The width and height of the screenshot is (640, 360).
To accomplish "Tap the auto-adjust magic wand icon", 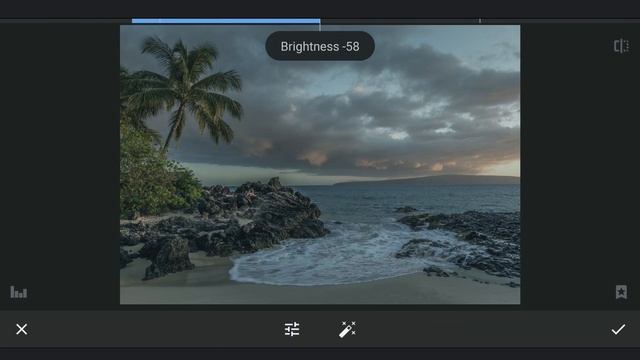I will [x=347, y=329].
